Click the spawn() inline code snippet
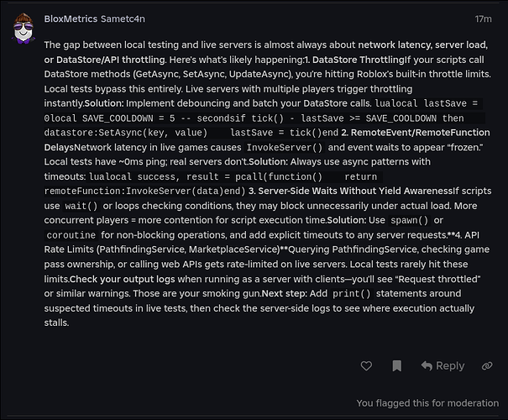The image size is (508, 420). click(410, 220)
